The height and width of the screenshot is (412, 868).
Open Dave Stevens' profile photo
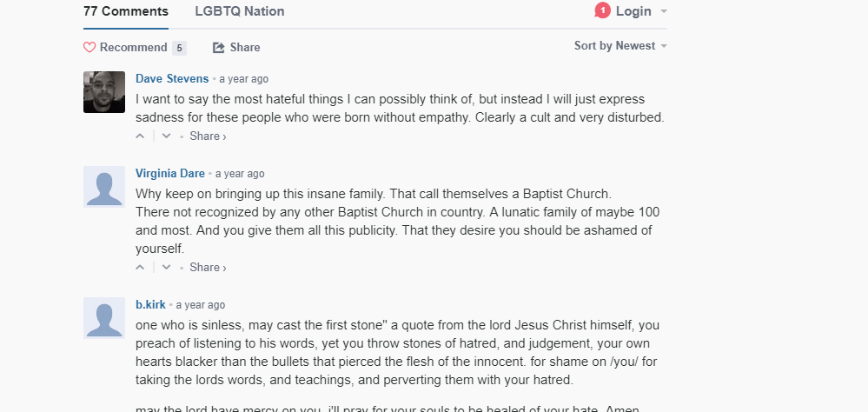tap(104, 92)
